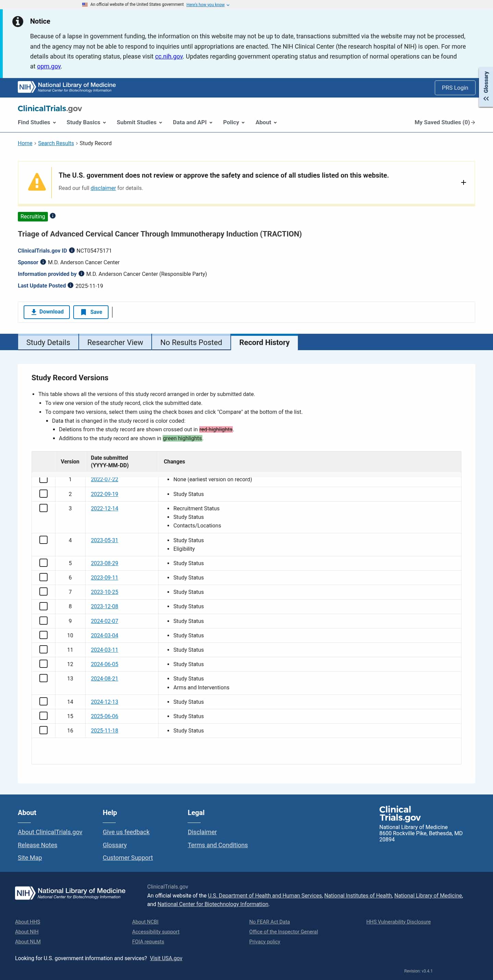Click the NIH National Library of Medicine header logo

tap(67, 87)
